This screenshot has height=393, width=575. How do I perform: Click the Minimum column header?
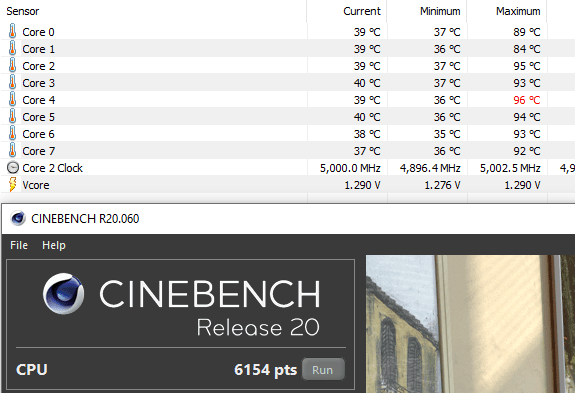pos(440,11)
